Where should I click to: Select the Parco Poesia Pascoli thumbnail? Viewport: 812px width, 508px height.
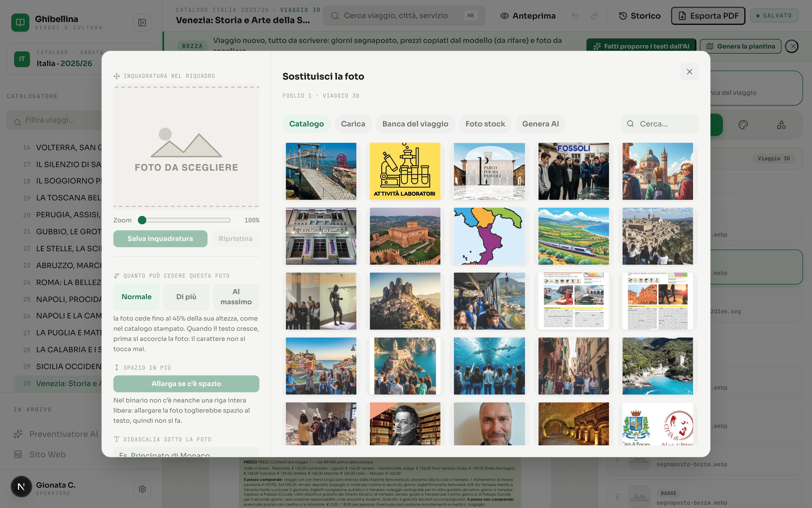(x=489, y=171)
